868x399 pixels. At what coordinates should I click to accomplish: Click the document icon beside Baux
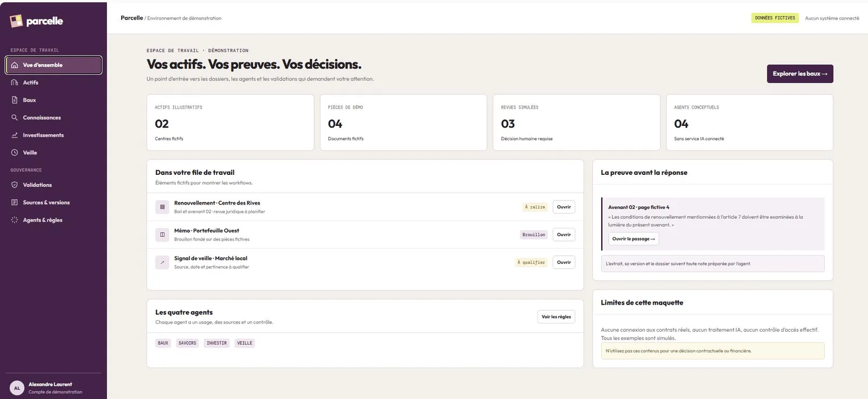point(15,100)
